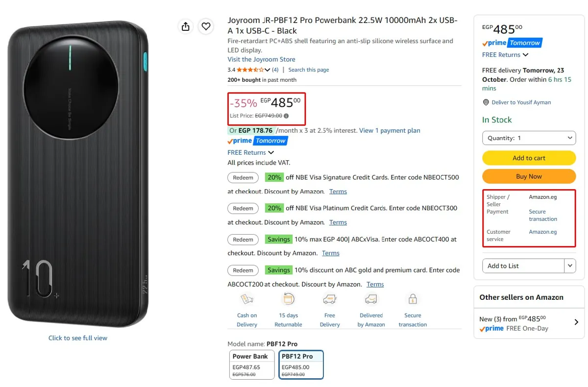
Task: Click the Free Delivery truck icon
Action: point(330,299)
